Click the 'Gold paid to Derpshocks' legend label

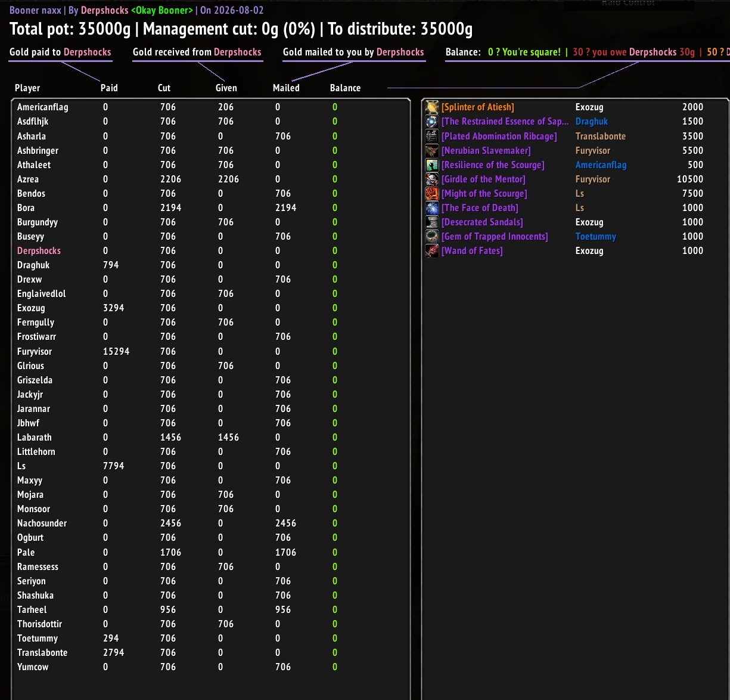(60, 52)
